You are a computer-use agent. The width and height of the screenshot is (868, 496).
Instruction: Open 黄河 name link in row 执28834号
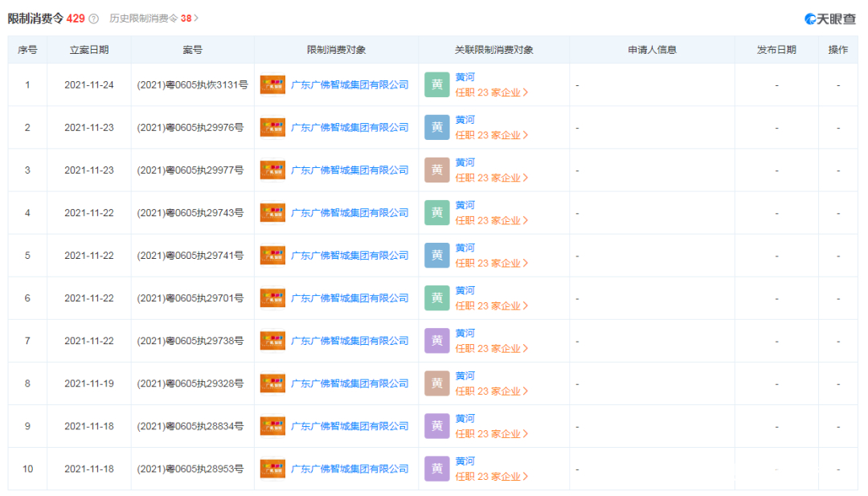tap(465, 418)
